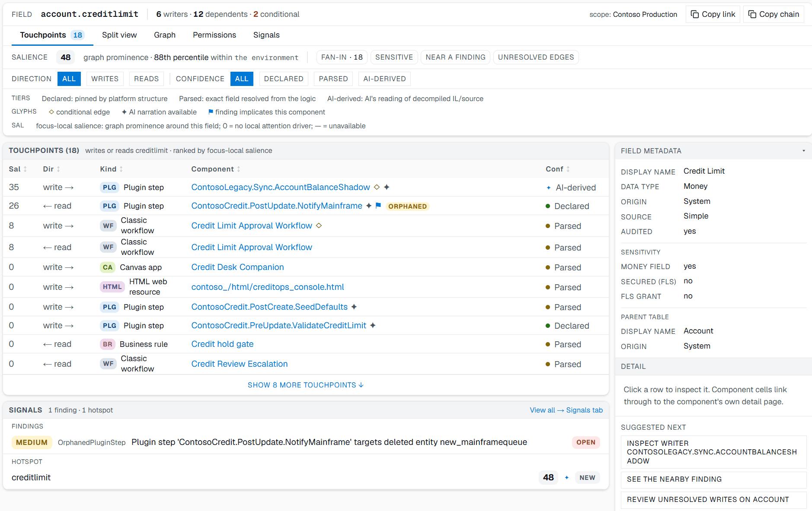The image size is (812, 511).
Task: Click the ORPHANED badge on NotifyMainframe row
Action: point(407,206)
